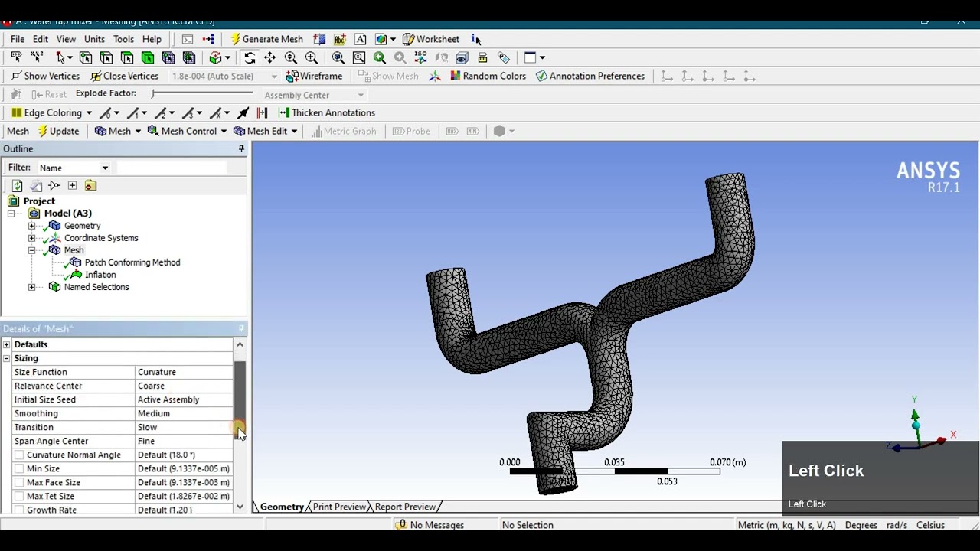Image resolution: width=980 pixels, height=551 pixels.
Task: Expand the Defaults section in Details
Action: 7,344
